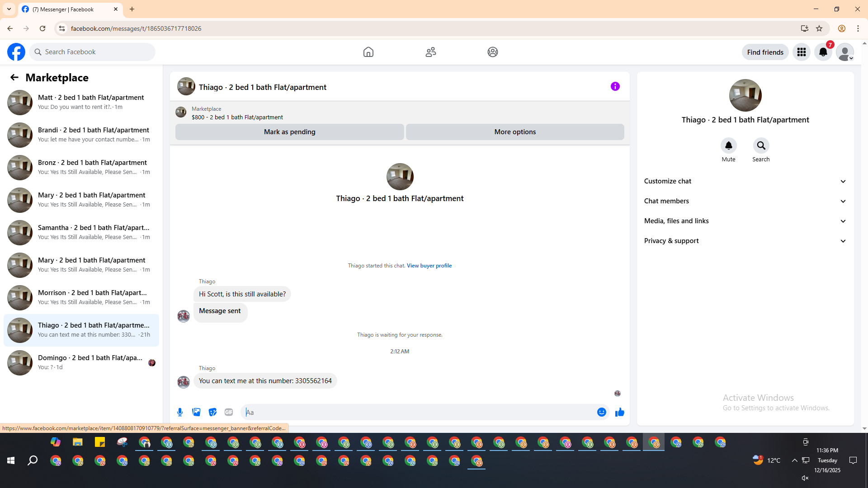Open File Explorer from taskbar
The image size is (868, 488).
point(78,442)
